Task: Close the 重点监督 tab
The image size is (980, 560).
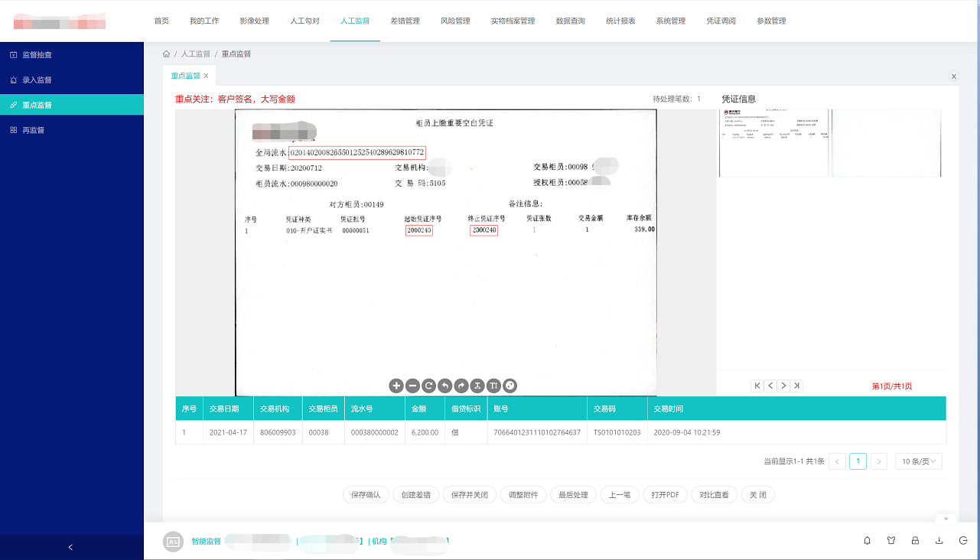Action: [206, 76]
